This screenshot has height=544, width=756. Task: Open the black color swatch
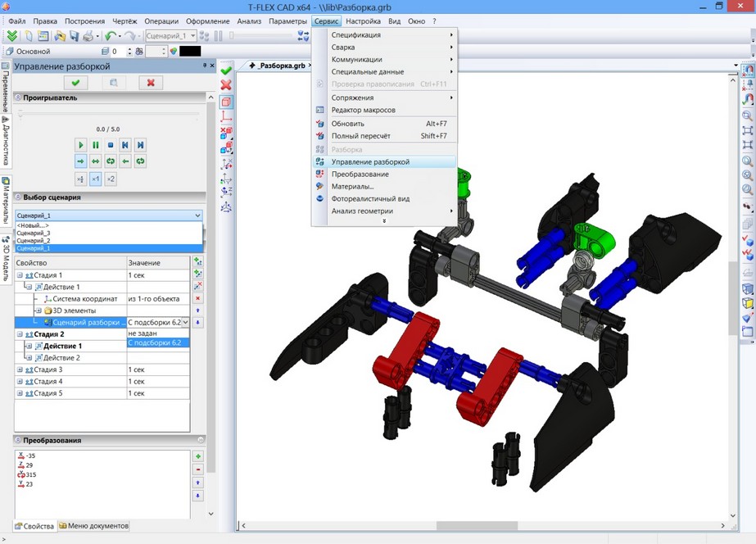(x=190, y=51)
